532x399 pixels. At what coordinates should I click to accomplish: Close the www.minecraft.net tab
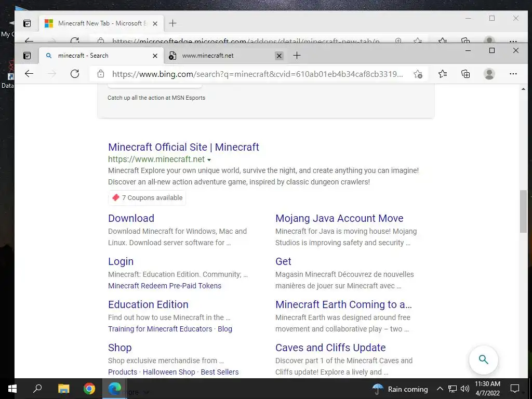point(279,56)
